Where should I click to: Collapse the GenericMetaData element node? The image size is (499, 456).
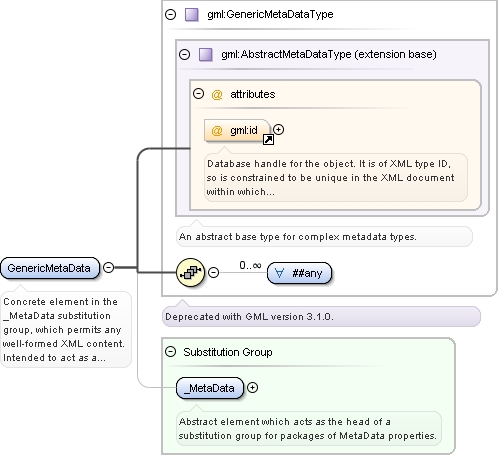click(108, 267)
